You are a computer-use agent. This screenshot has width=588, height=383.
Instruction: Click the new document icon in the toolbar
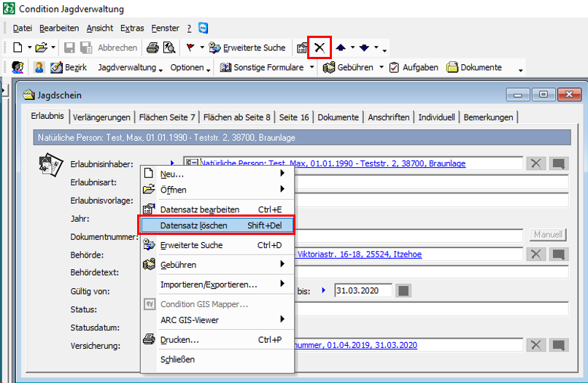point(18,48)
